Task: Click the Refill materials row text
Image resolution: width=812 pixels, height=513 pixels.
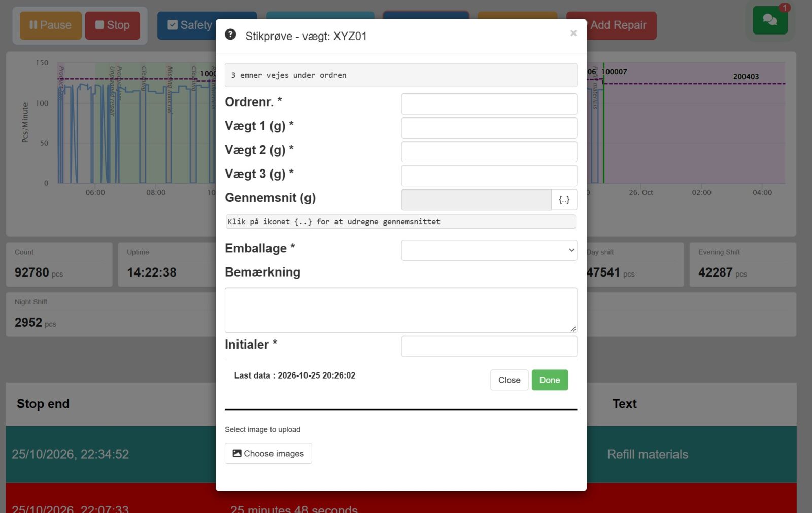Action: [x=648, y=454]
